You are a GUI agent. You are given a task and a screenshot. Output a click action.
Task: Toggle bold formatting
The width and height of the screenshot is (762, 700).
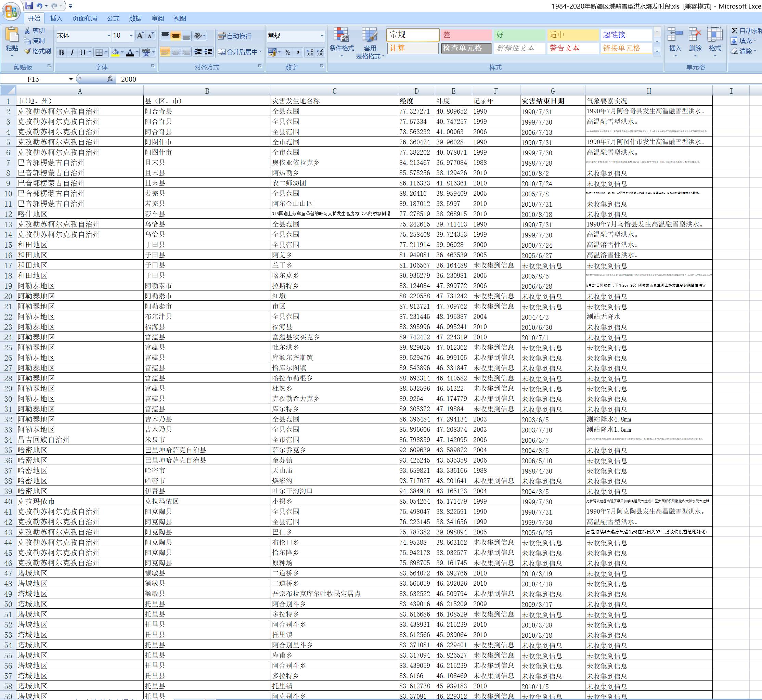61,52
